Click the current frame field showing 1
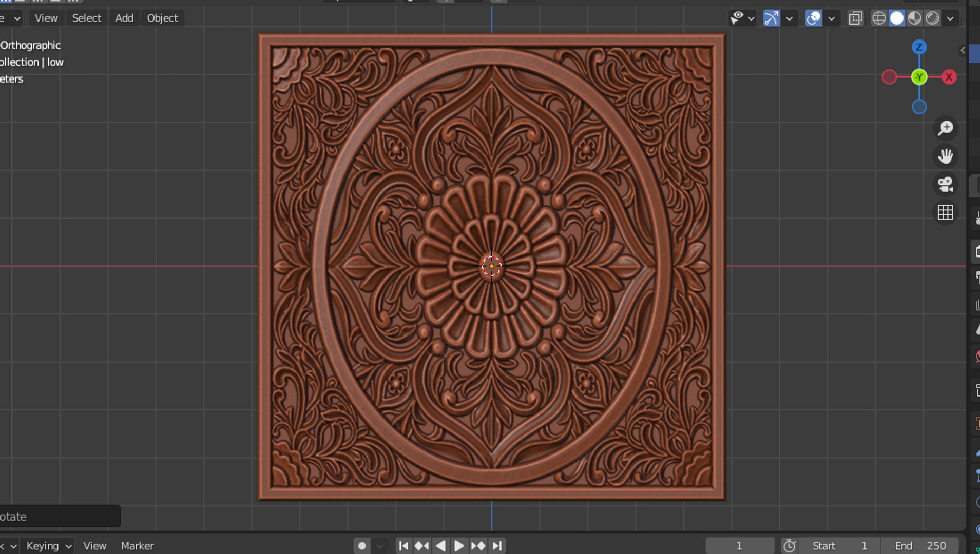980x554 pixels. [740, 546]
